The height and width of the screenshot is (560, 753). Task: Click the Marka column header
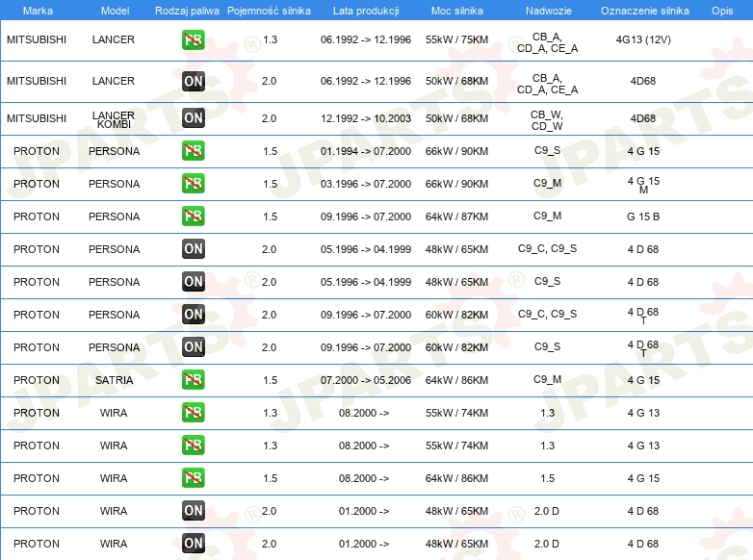(37, 10)
